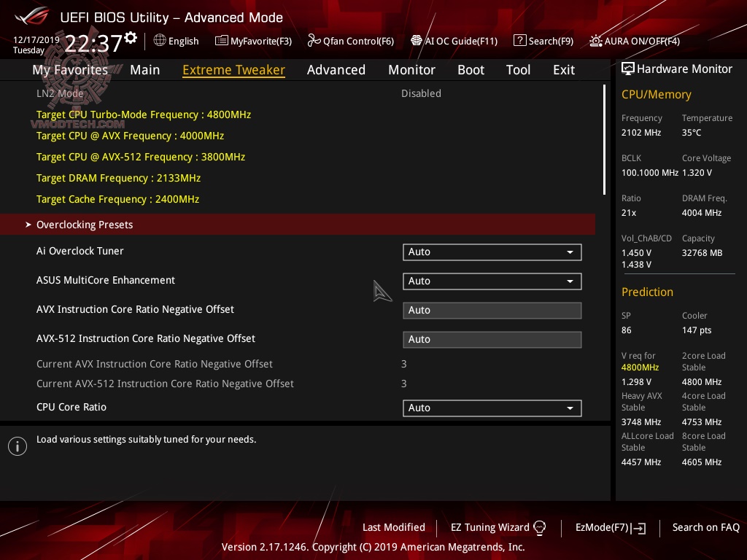The height and width of the screenshot is (560, 747).
Task: Click Target DRAM Frequency : 2133MHz
Action: coord(118,178)
